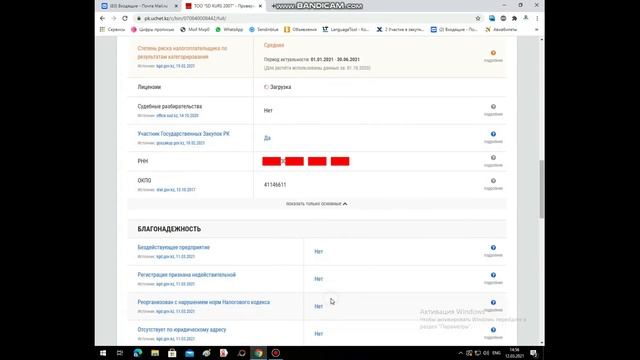The height and width of the screenshot is (360, 640).
Task: Click the Лицензии row label
Action: pyautogui.click(x=149, y=87)
